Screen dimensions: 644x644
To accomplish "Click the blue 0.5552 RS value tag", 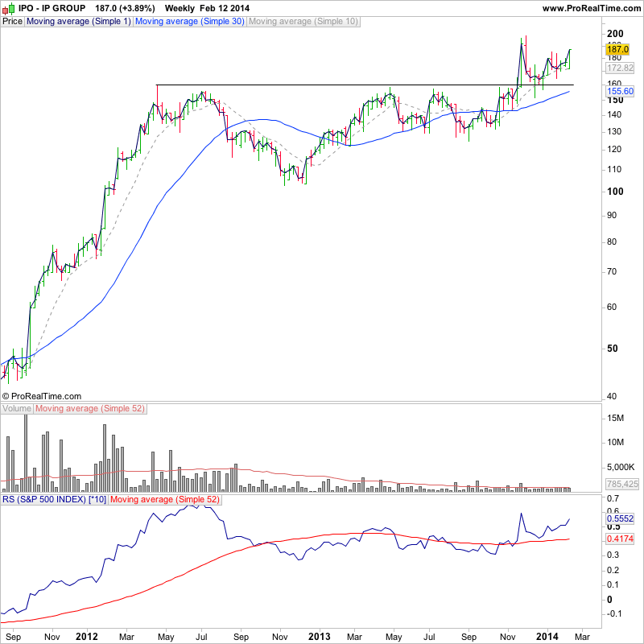I will pos(620,518).
